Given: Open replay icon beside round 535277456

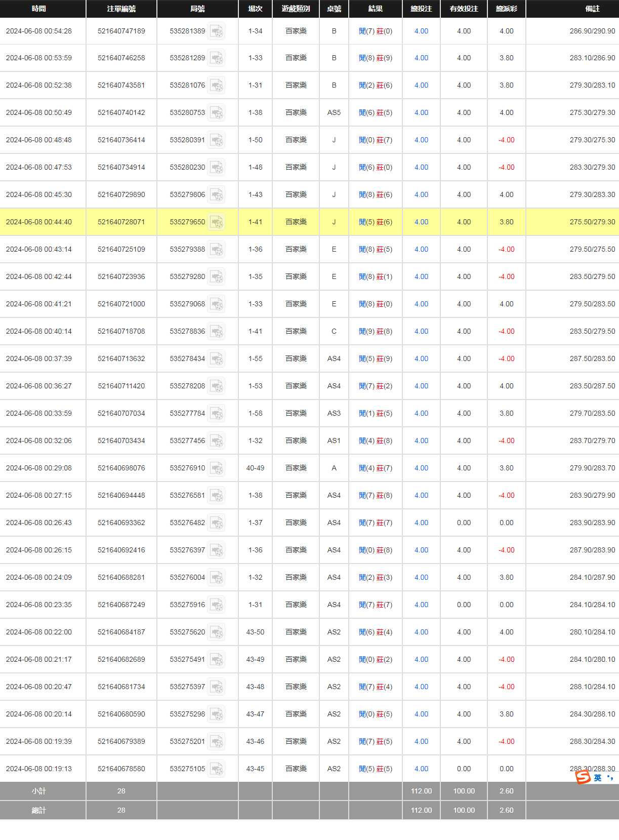Looking at the screenshot, I should pos(217,441).
